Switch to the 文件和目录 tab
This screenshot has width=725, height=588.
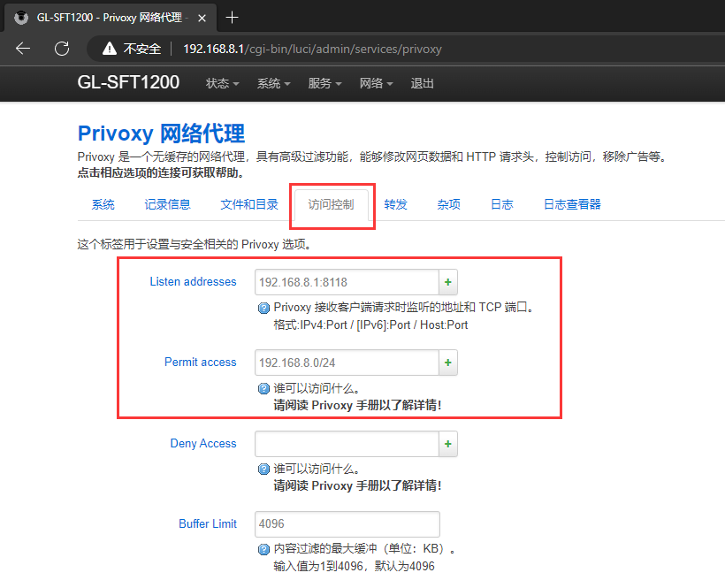point(249,204)
